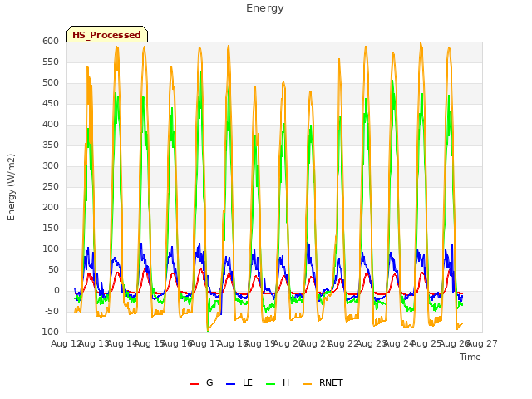Click the red G legend color marker

click(x=194, y=384)
